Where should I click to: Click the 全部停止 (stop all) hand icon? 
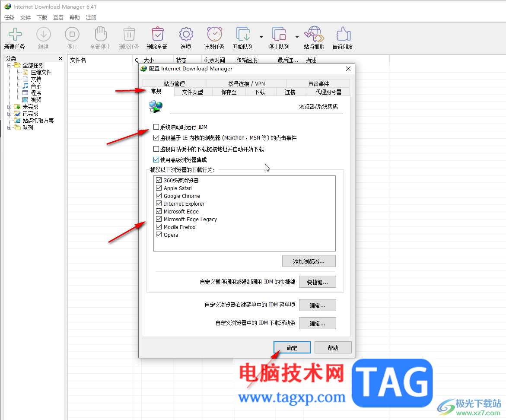coord(100,34)
